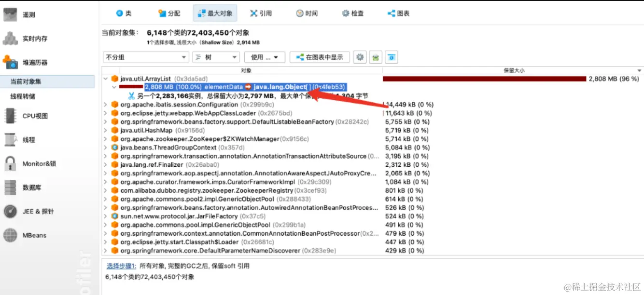The height and width of the screenshot is (295, 644).
Task: Select the commons.pool2 GenericObjectPool row
Action: pyautogui.click(x=372, y=199)
